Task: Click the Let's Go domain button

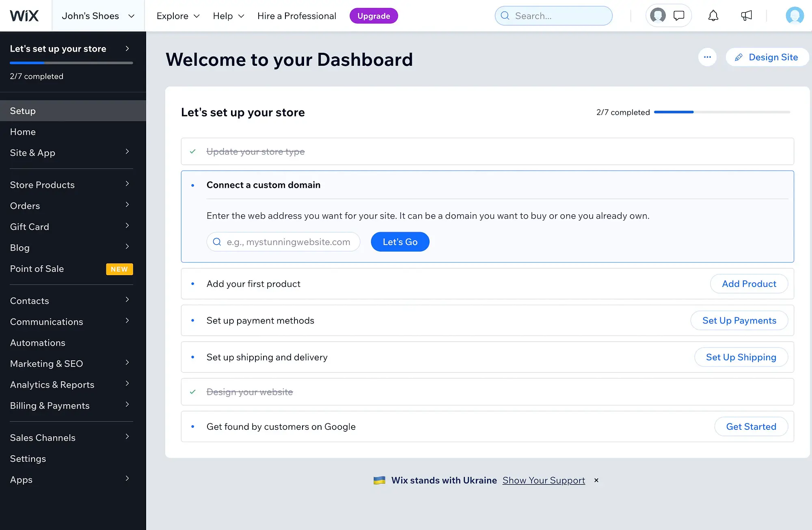Action: pos(400,241)
